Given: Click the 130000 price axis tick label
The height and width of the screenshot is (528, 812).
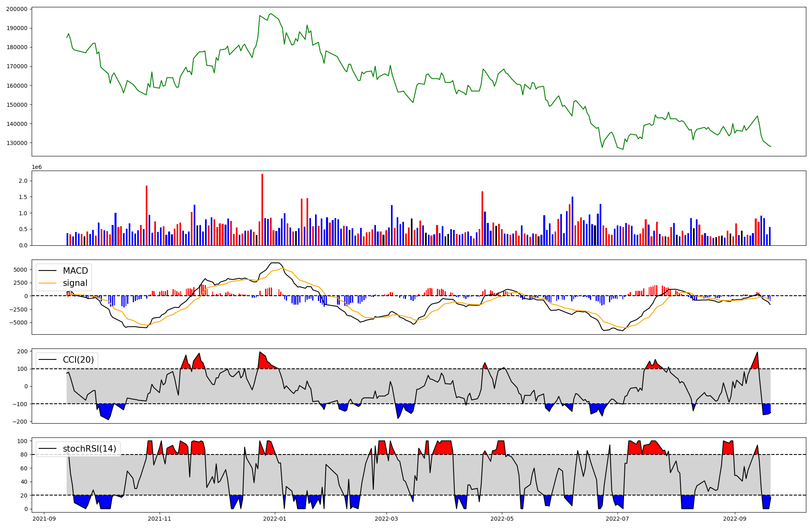Looking at the screenshot, I should (x=17, y=143).
